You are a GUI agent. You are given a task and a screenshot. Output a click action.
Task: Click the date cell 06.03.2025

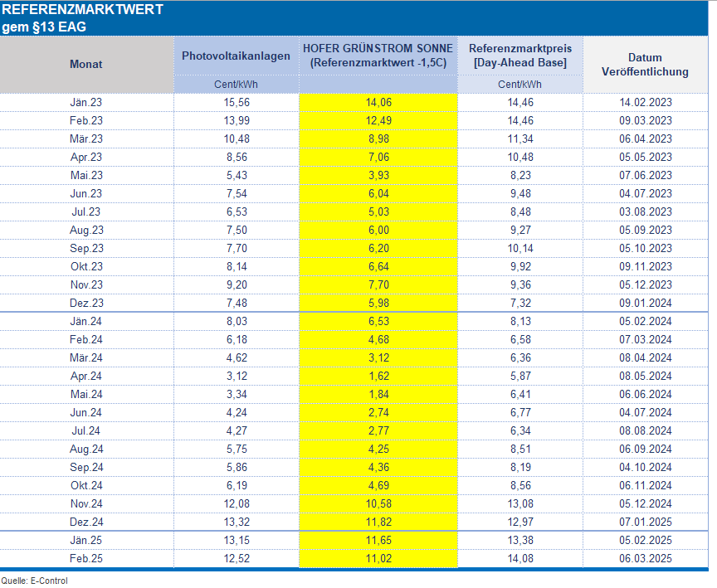point(645,559)
